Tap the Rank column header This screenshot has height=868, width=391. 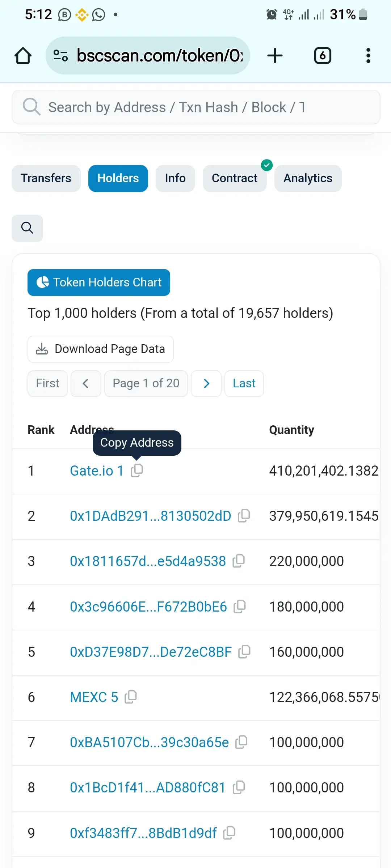(41, 430)
